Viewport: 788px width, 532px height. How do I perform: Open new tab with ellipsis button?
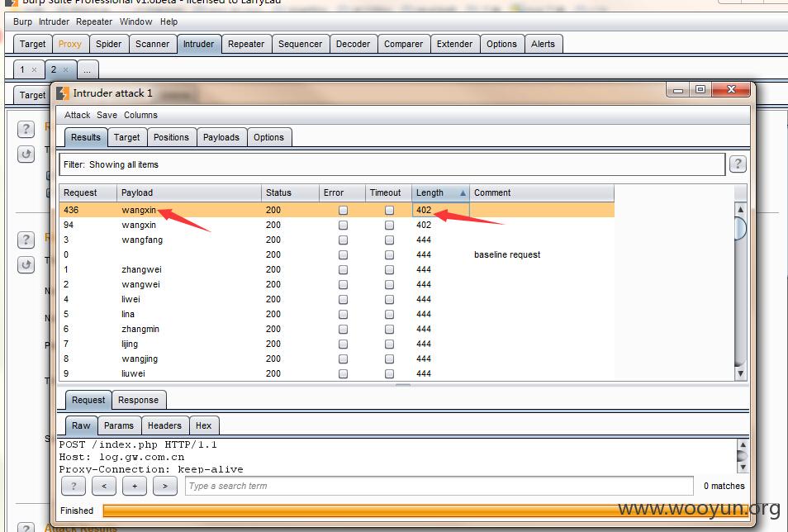click(x=88, y=70)
